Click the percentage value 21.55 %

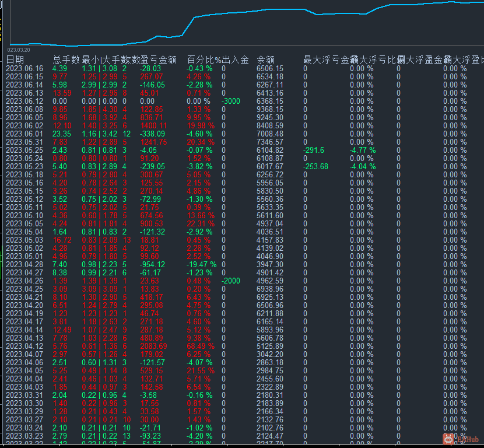(201, 370)
